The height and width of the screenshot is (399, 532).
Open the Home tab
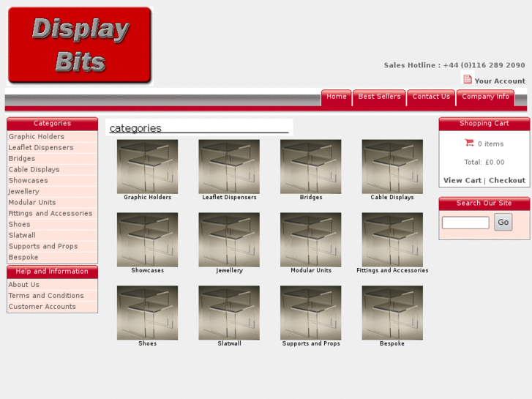(x=336, y=97)
